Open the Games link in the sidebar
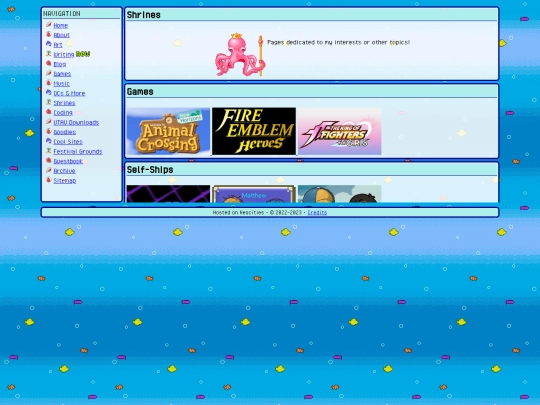Image resolution: width=540 pixels, height=405 pixels. [x=62, y=74]
